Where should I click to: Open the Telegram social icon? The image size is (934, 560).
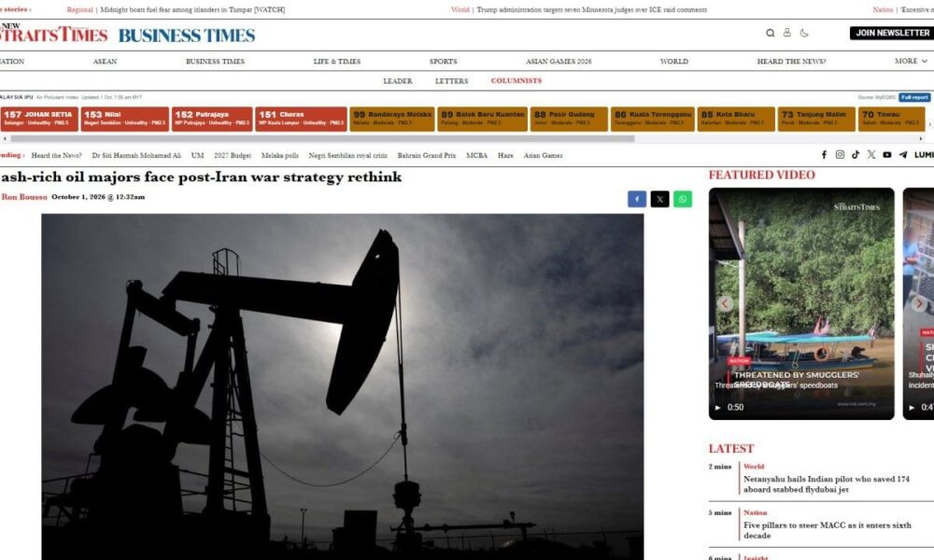point(903,155)
